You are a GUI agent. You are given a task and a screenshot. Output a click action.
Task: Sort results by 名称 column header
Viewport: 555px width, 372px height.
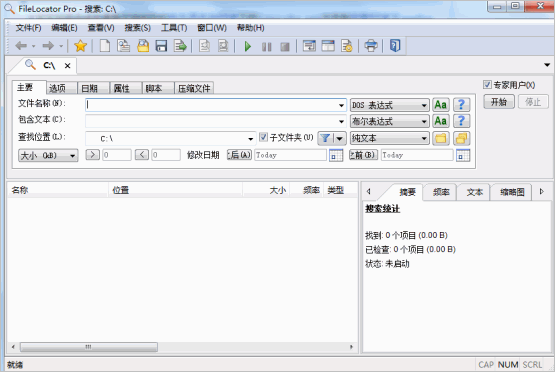point(58,190)
